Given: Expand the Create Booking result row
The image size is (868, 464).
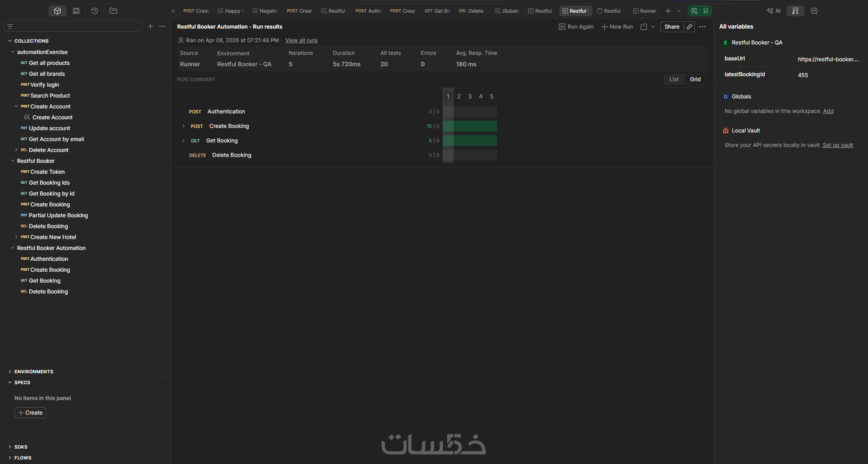Looking at the screenshot, I should (184, 126).
